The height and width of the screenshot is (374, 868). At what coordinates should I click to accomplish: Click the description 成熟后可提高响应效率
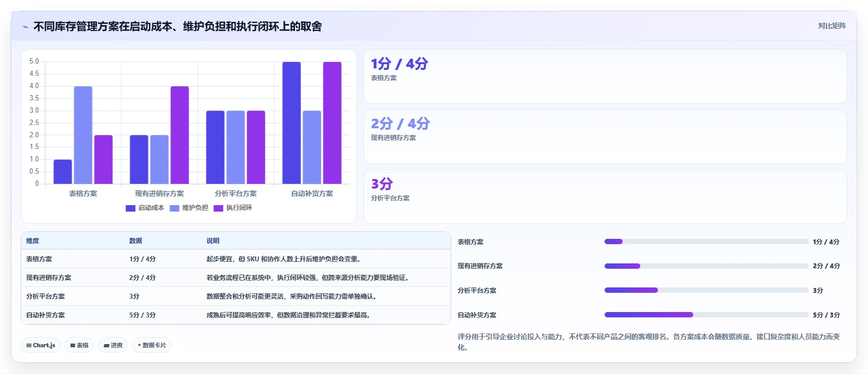click(290, 315)
